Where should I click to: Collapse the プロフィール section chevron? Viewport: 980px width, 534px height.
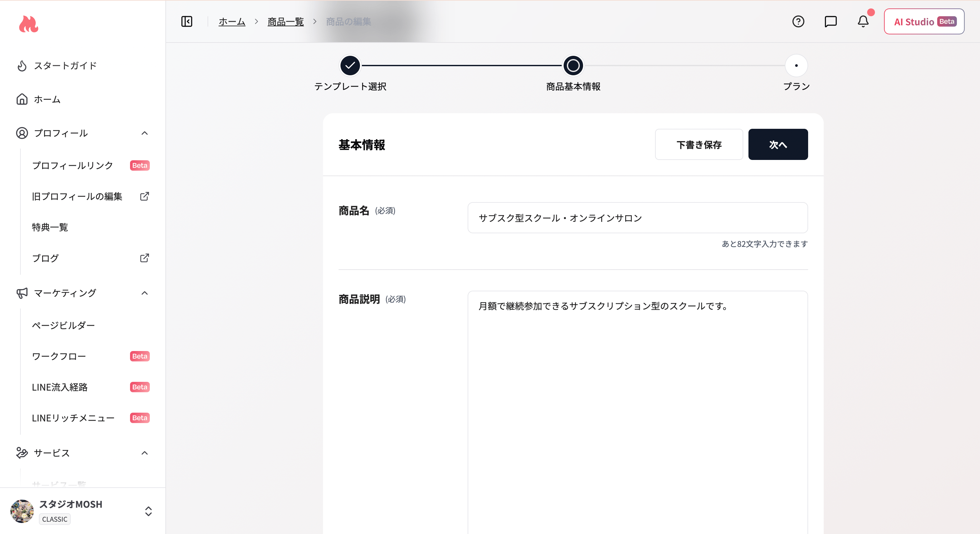point(145,133)
